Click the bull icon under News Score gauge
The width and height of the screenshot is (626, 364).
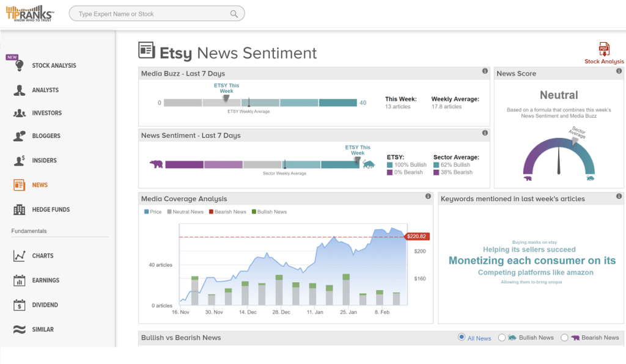click(x=590, y=178)
